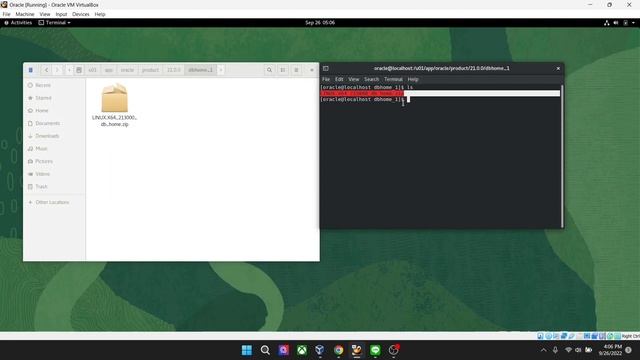Click the Windows Wi-Fi tray icon

click(x=568, y=350)
